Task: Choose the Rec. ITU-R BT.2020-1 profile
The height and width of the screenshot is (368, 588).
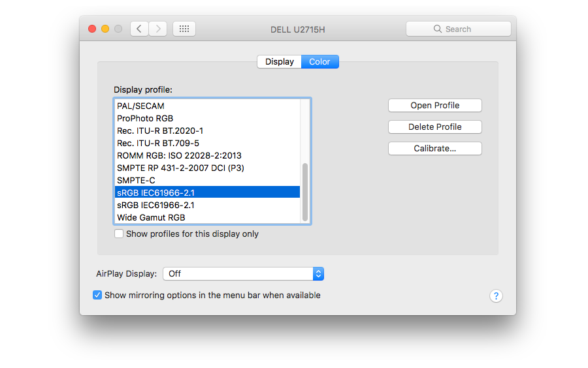Action: [207, 130]
